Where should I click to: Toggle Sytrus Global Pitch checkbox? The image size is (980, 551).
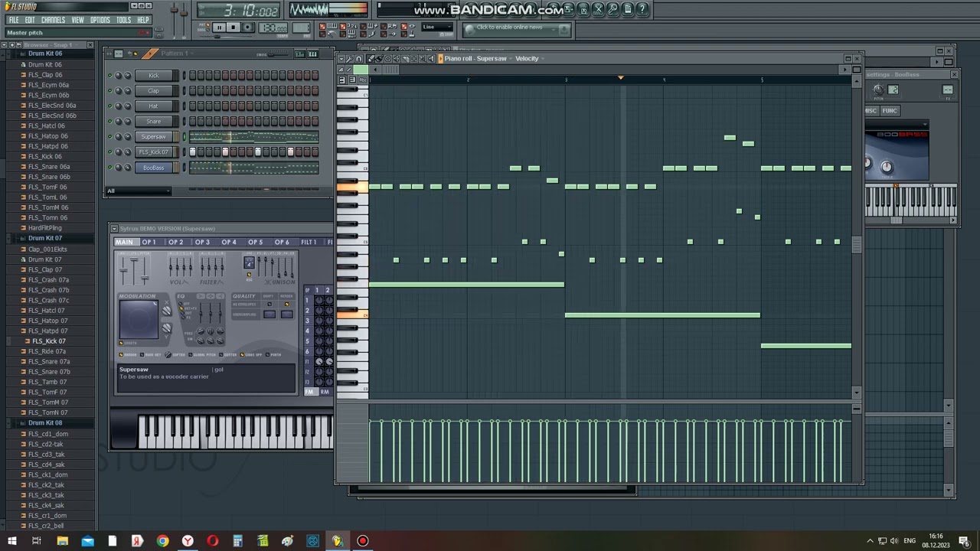pos(190,354)
